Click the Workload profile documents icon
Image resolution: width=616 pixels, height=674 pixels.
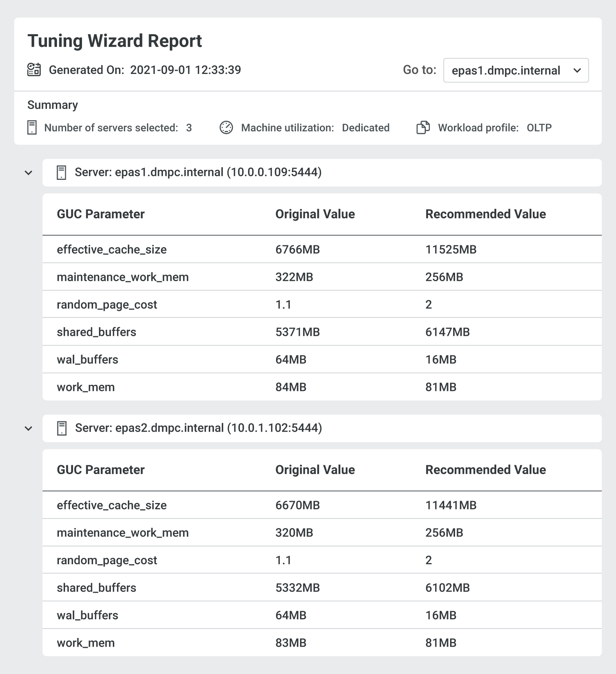click(423, 127)
